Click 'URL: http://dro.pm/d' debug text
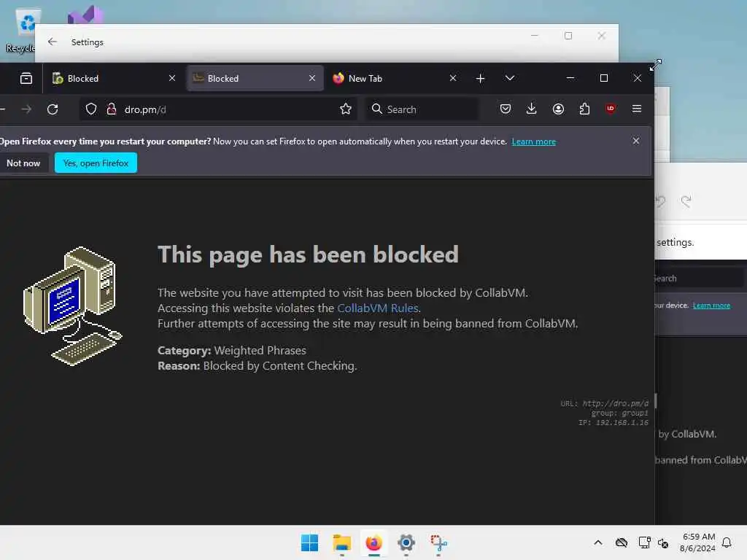 (x=604, y=404)
